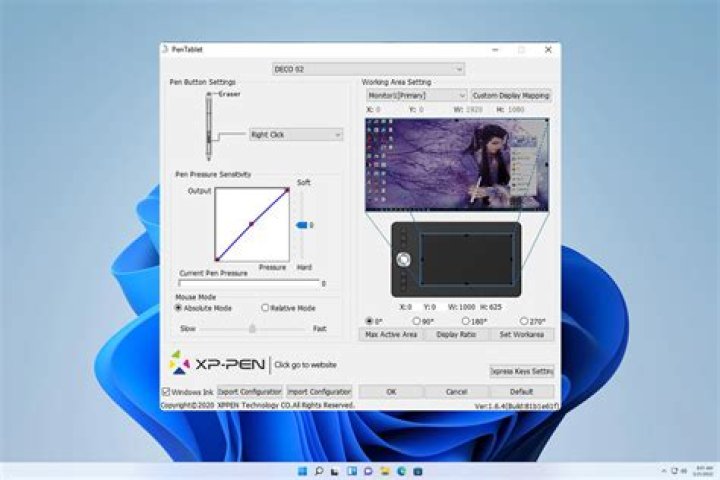Launch Microsoft Edge from taskbar
Screen dimensions: 720x480
click(x=402, y=471)
